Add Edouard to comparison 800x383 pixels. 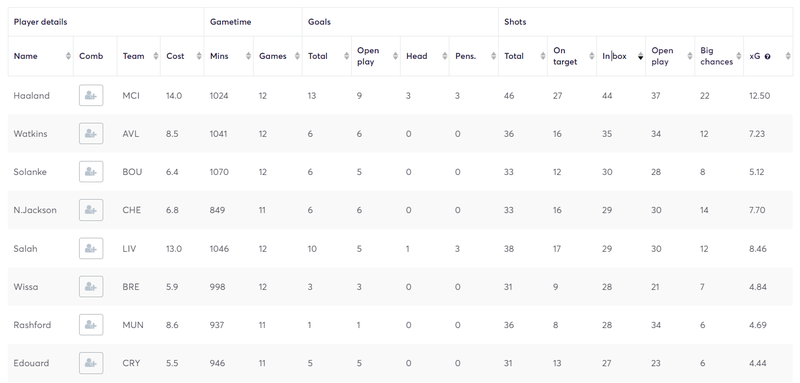point(91,363)
